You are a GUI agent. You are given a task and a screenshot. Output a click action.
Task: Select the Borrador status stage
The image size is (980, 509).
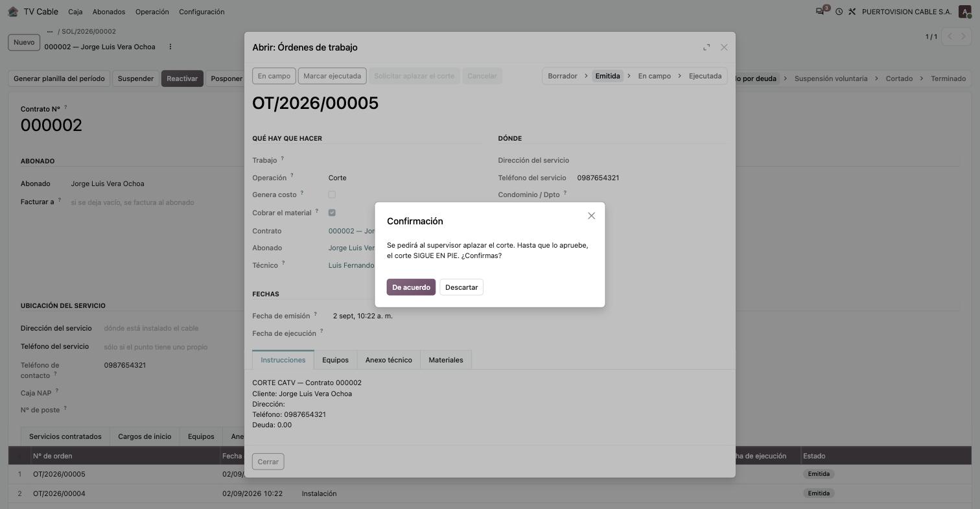pyautogui.click(x=563, y=76)
